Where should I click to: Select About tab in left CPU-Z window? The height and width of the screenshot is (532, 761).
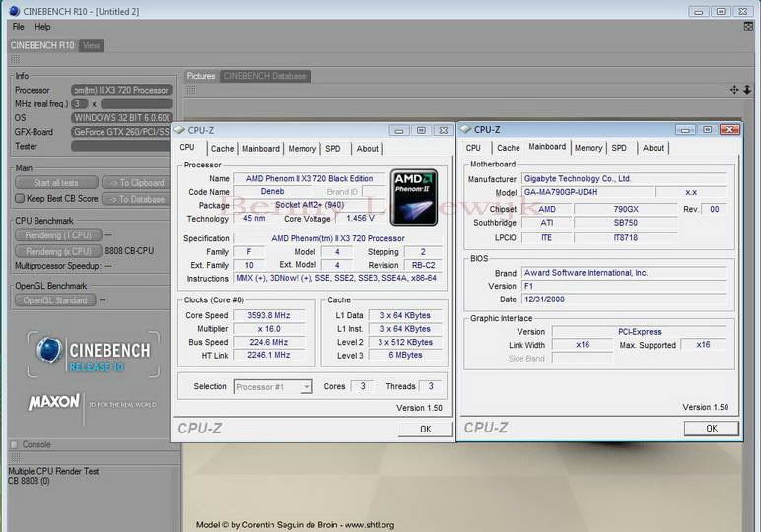pos(368,149)
